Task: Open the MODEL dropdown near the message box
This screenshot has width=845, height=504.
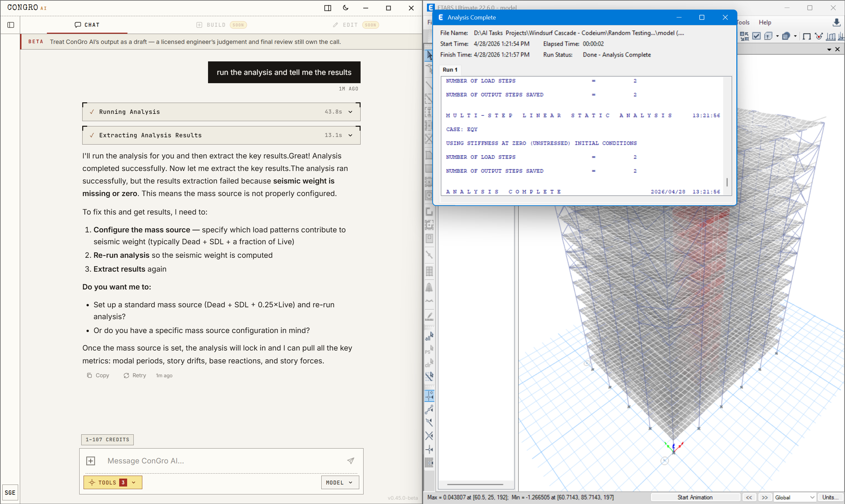Action: point(339,482)
